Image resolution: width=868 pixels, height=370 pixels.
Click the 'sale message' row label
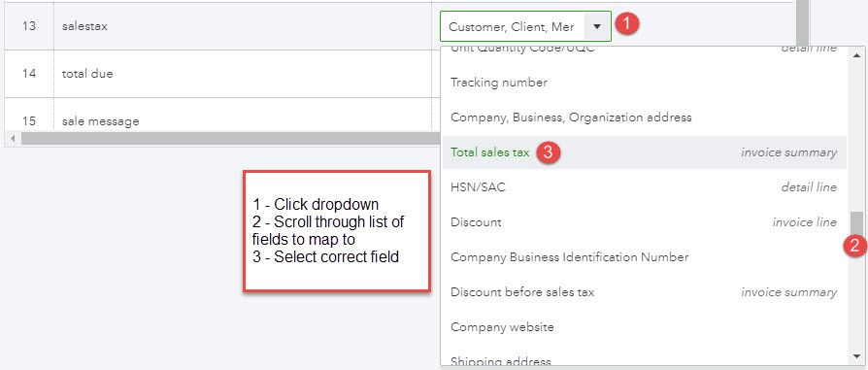(100, 120)
